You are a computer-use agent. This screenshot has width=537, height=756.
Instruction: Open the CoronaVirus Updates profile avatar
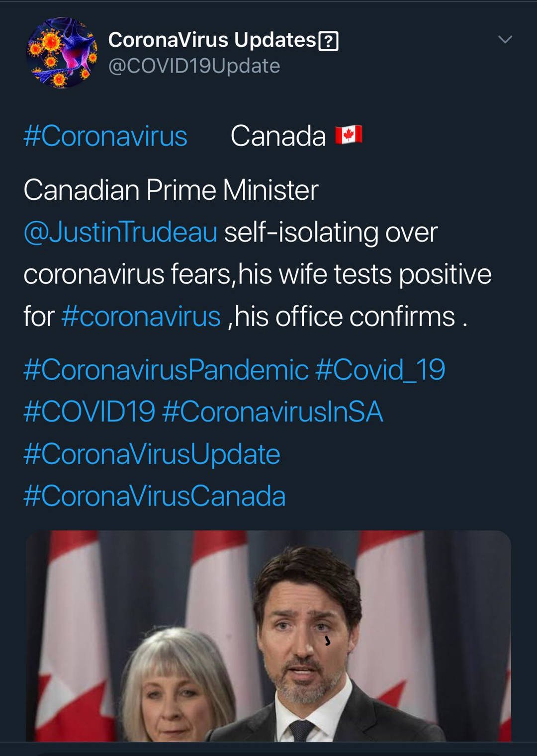coord(62,53)
